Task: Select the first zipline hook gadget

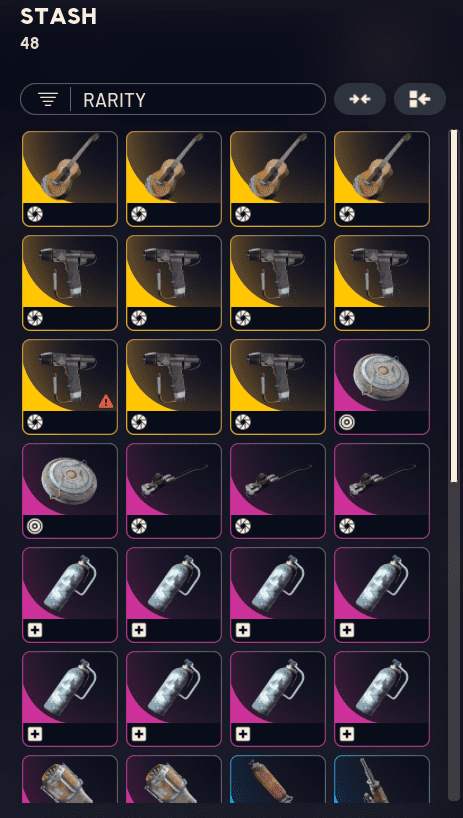Action: click(x=174, y=491)
